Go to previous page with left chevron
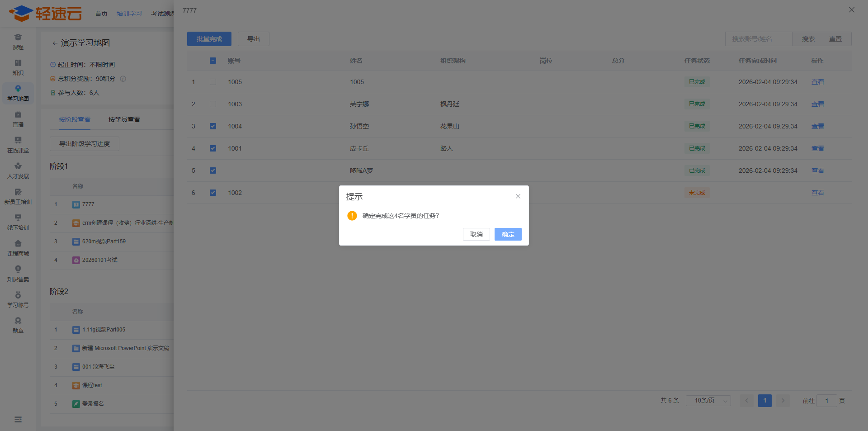Viewport: 868px width, 431px height. [x=746, y=401]
